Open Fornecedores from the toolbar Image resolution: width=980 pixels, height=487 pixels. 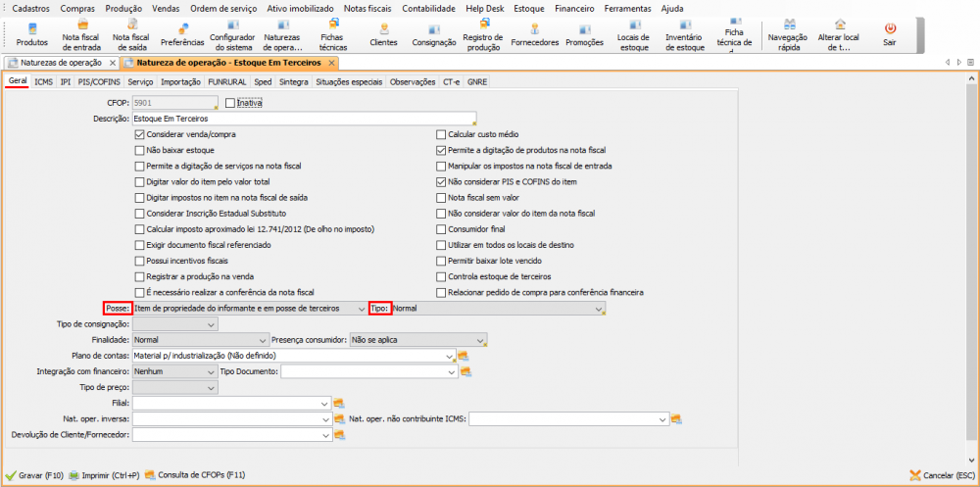535,34
